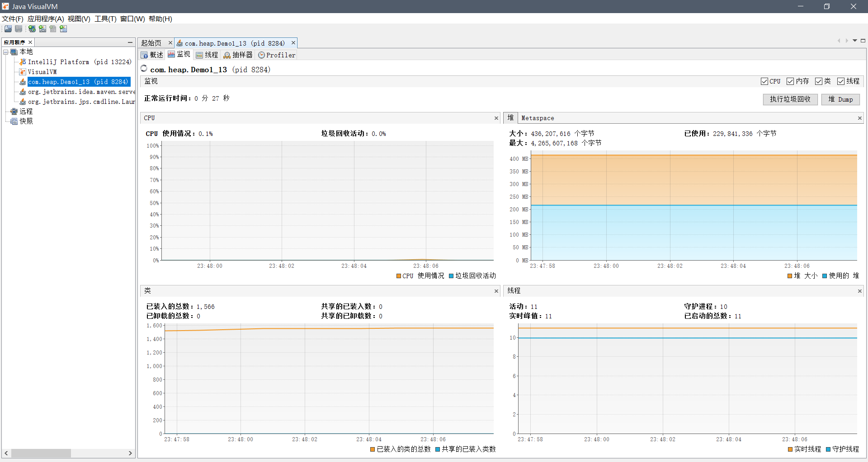Click the 执行垃圾回收 button

pos(790,99)
